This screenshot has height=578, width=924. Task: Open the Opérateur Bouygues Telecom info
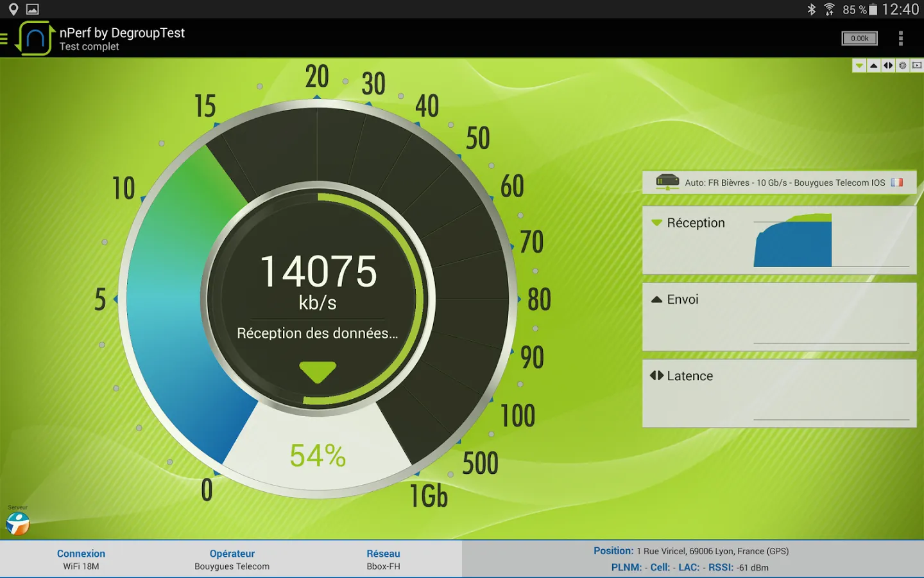pyautogui.click(x=232, y=559)
